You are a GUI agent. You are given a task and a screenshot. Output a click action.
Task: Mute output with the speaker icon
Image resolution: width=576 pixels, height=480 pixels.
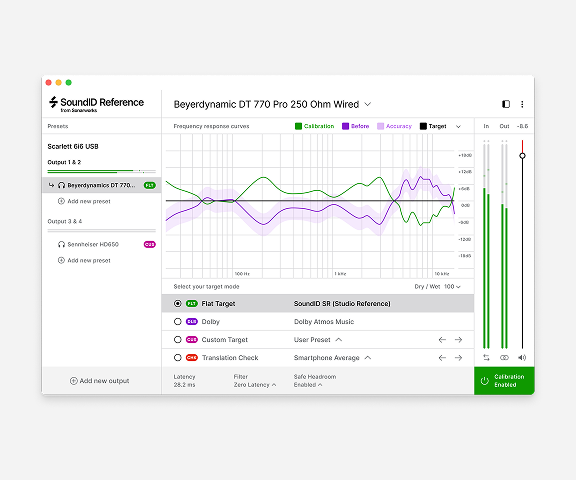pos(522,357)
